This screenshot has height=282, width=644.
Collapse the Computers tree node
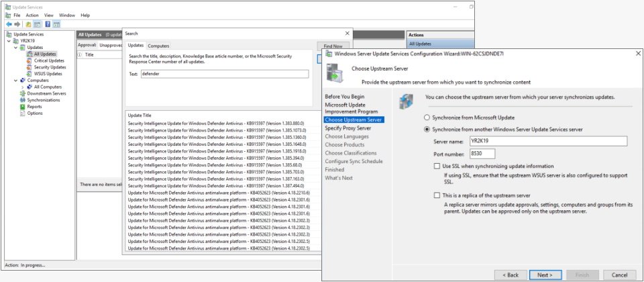(16, 81)
